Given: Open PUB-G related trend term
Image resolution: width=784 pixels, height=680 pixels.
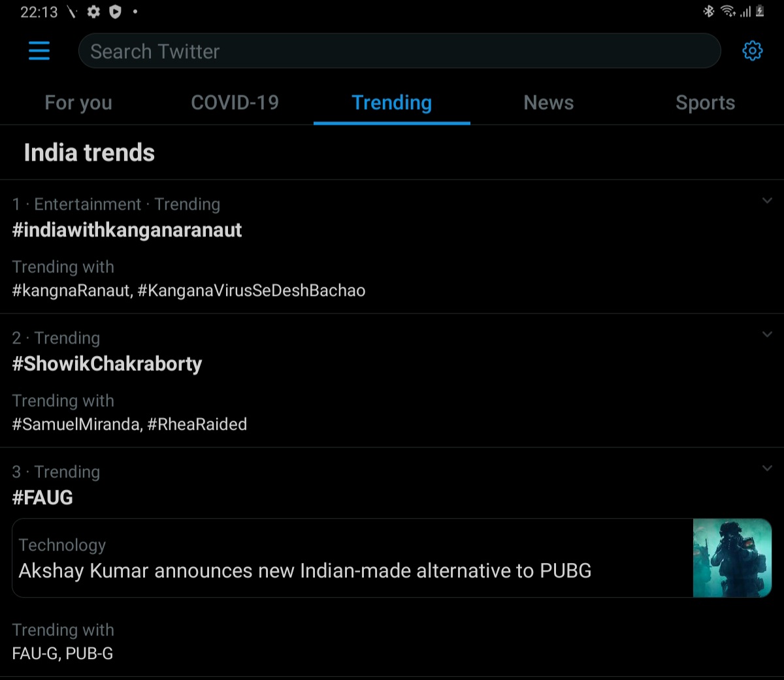Looking at the screenshot, I should (x=89, y=653).
